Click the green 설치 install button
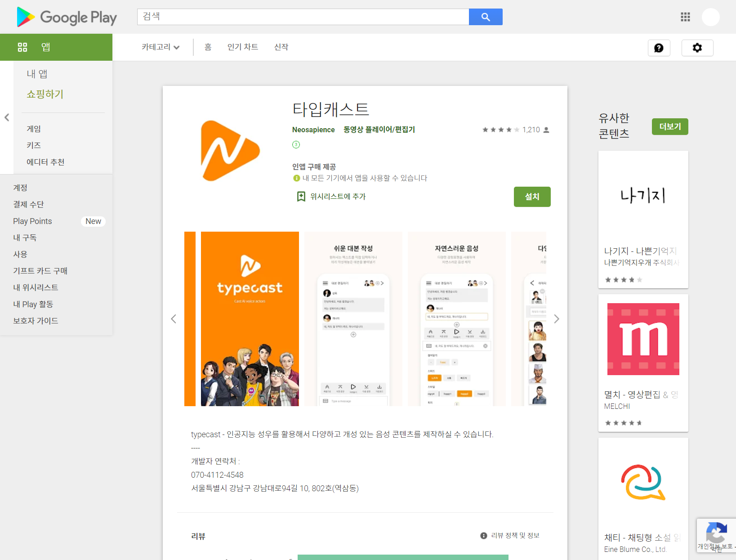Image resolution: width=736 pixels, height=560 pixels. coord(532,197)
